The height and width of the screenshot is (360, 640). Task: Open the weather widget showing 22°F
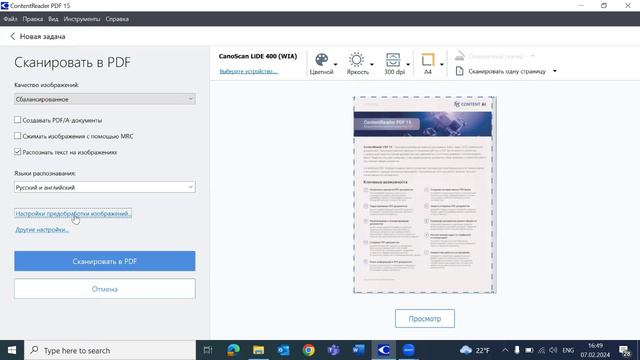474,350
